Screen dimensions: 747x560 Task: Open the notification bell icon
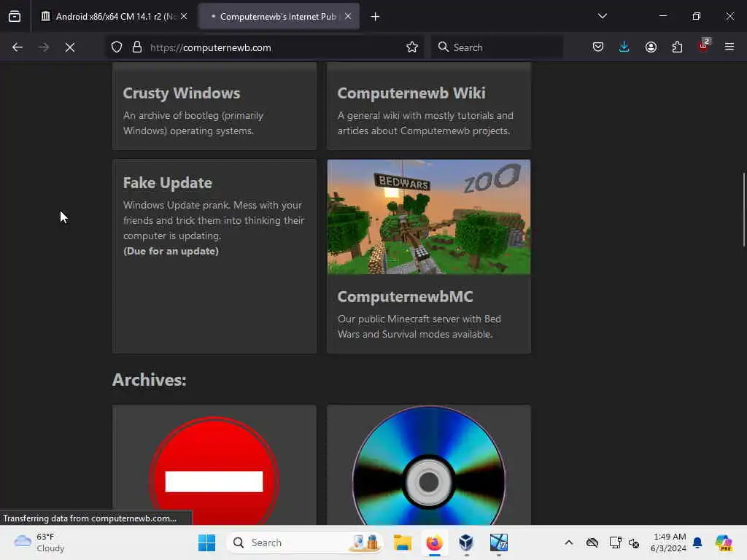point(697,542)
